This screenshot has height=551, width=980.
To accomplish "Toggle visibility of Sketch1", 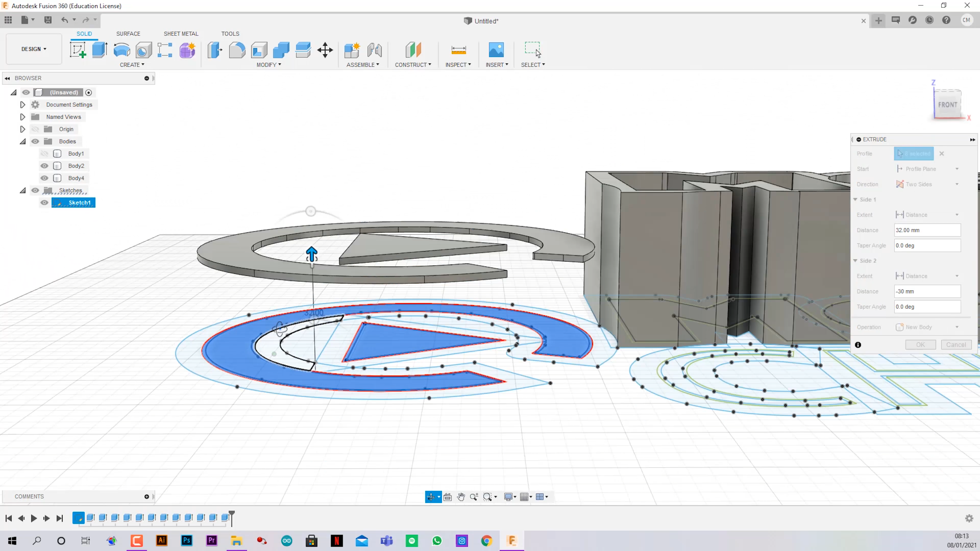I will click(x=44, y=203).
